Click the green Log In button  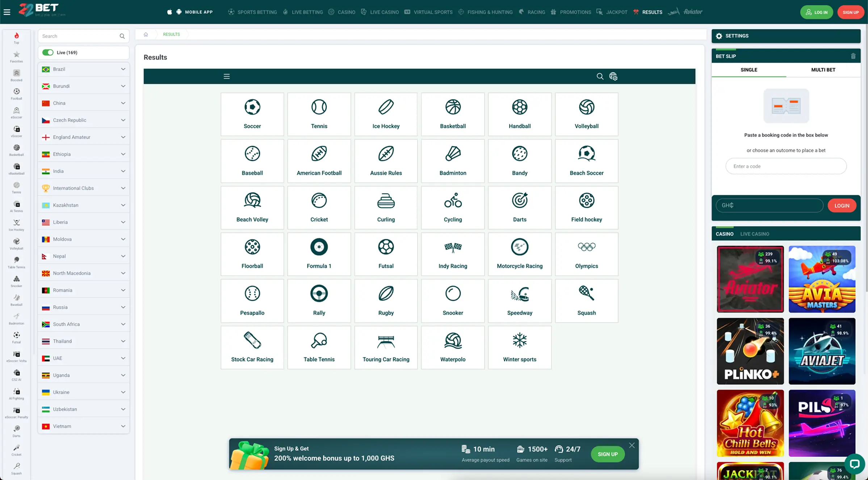[x=816, y=12]
